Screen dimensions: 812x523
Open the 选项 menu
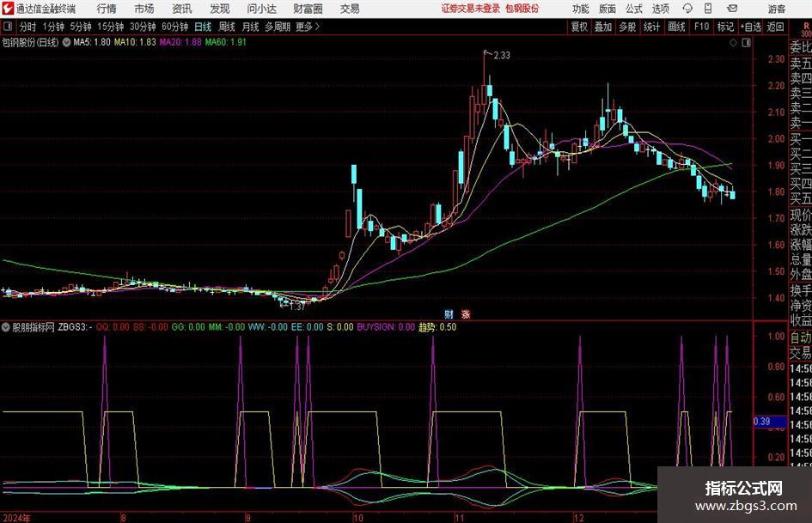pos(660,9)
